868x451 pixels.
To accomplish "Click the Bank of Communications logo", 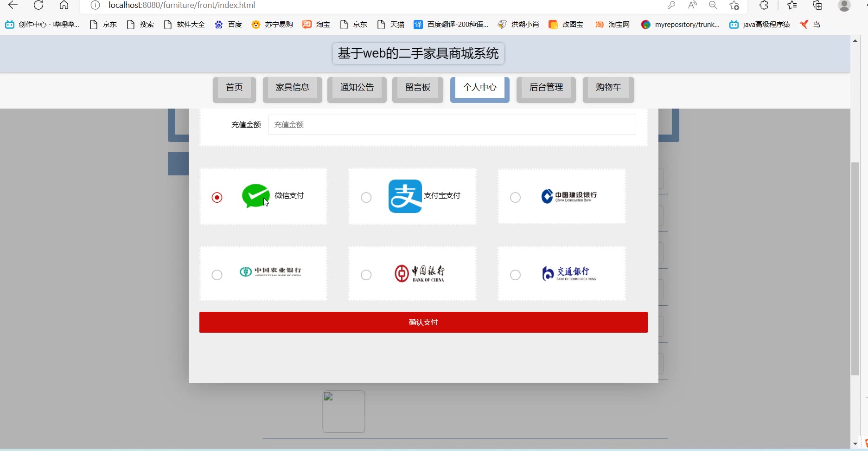I will point(569,274).
